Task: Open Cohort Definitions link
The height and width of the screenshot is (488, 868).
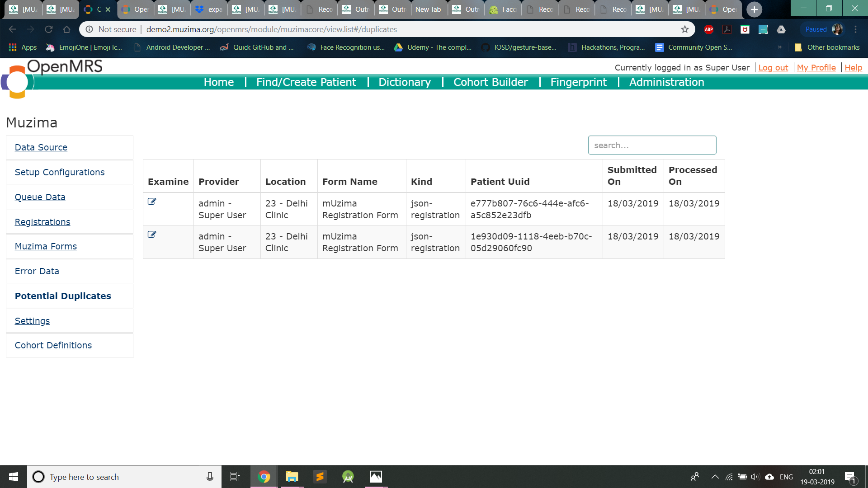Action: pos(53,345)
